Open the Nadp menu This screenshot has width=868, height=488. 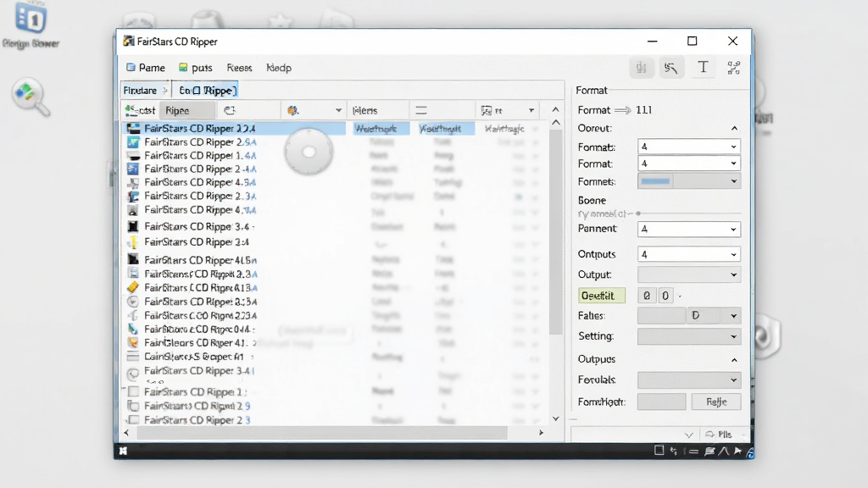[279, 68]
